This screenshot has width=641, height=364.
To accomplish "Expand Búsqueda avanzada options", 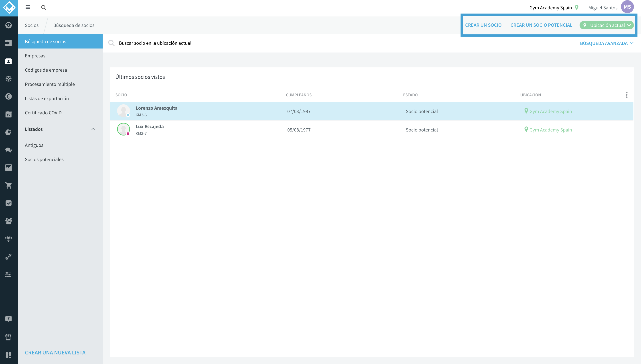I will point(607,43).
